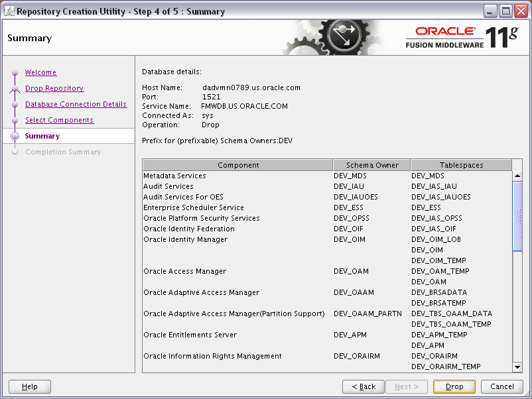The width and height of the screenshot is (532, 399).
Task: Open the Welcome step
Action: coord(40,72)
